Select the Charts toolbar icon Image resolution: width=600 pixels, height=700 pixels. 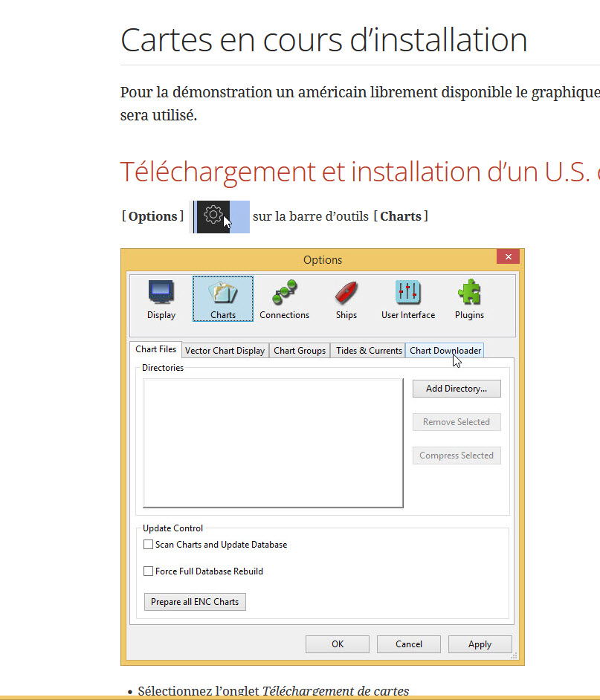[223, 299]
